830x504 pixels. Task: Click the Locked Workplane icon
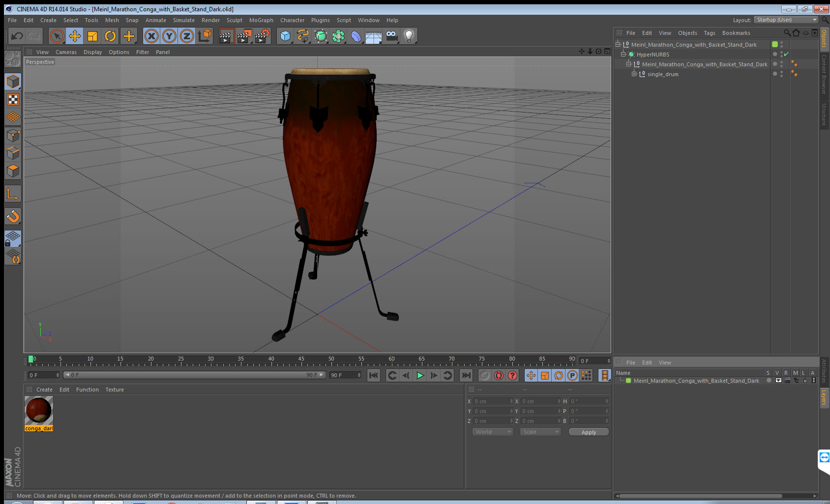pos(13,239)
